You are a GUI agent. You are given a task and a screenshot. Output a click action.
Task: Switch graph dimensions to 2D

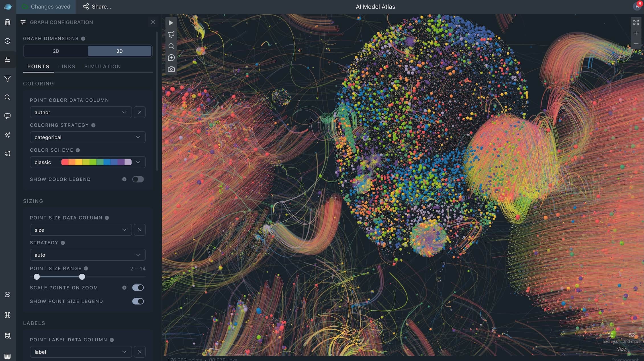tap(56, 51)
